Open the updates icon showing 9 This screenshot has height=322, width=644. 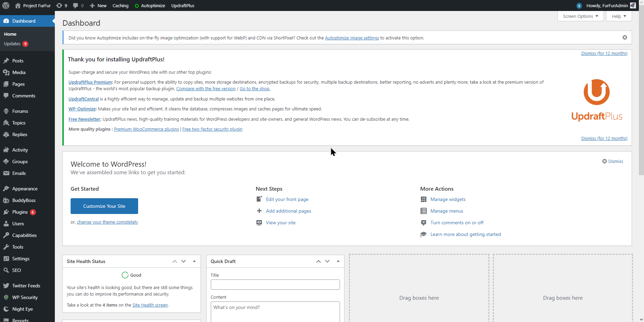coord(62,5)
